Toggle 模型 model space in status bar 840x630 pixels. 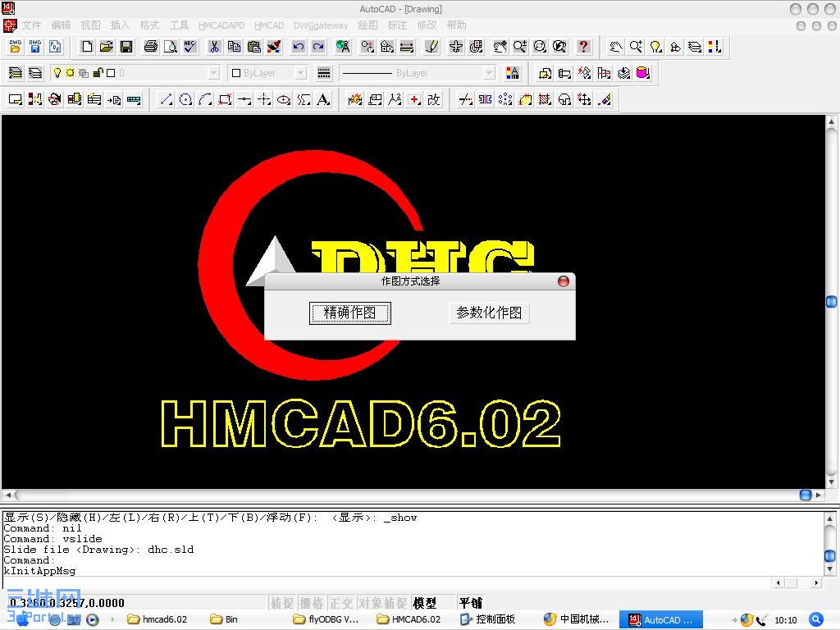(x=425, y=603)
